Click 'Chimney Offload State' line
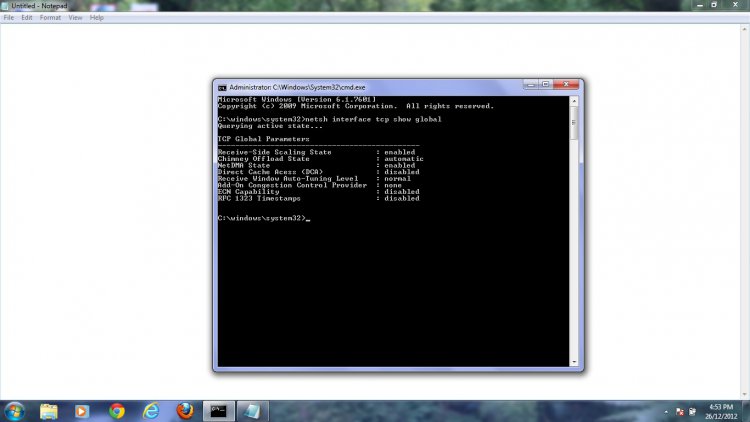The image size is (750, 422). tap(320, 159)
